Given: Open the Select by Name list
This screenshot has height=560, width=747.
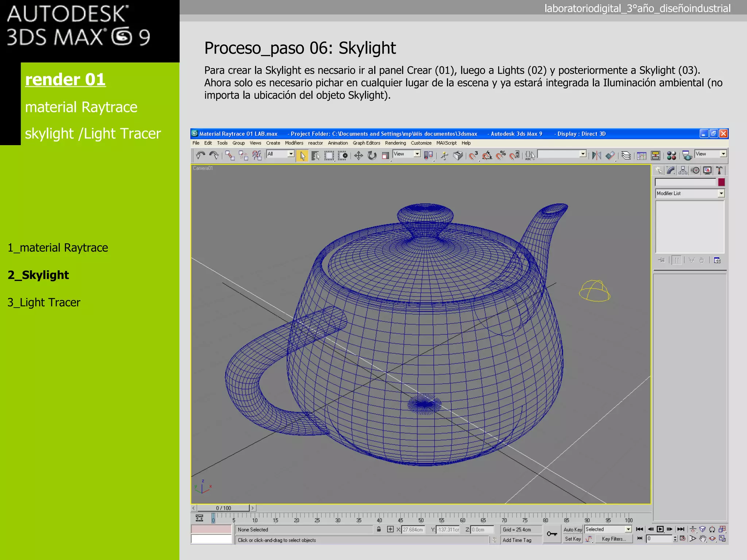Looking at the screenshot, I should [316, 156].
